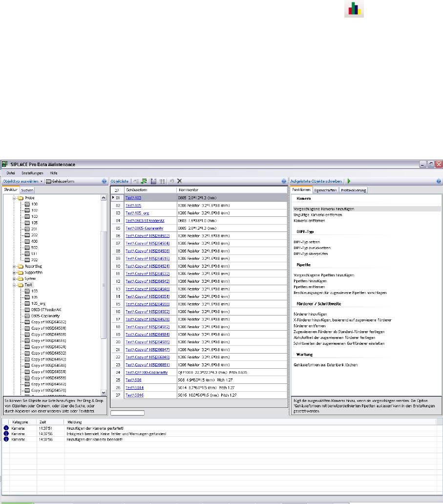The image size is (443, 504).
Task: Click up arrow of tree scrollbar
Action: (104, 198)
